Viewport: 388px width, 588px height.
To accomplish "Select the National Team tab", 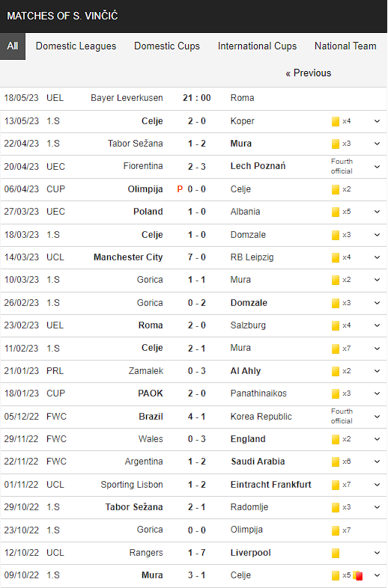I will pos(345,46).
